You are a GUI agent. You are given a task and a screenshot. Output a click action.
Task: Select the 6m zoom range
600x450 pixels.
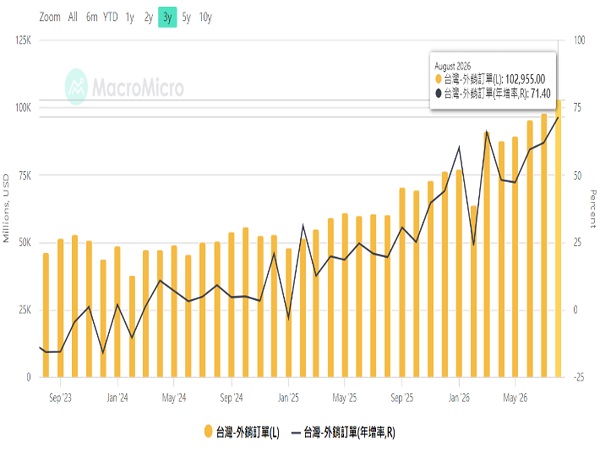[x=91, y=17]
